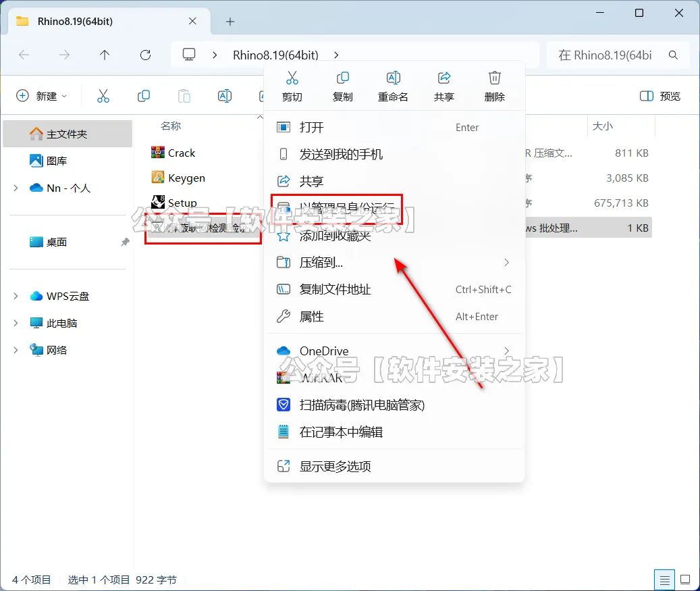
Task: Click the toolbar Rename icon
Action: [x=225, y=96]
